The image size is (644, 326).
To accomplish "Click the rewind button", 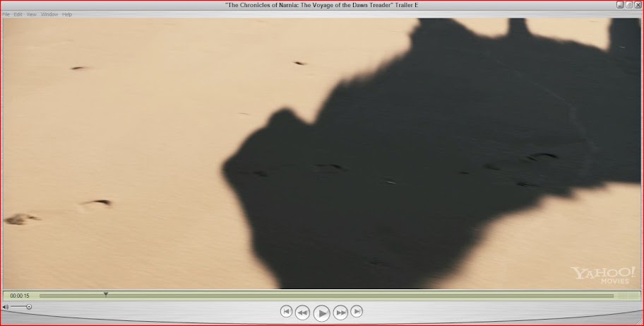I will pos(302,313).
